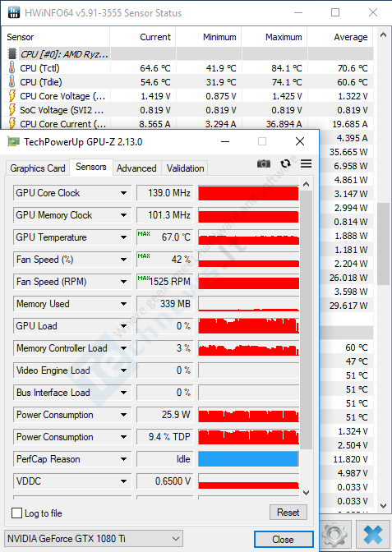Click the GPU-Z sensors scrollbar thumb
This screenshot has height=552, width=392.
tap(306, 320)
